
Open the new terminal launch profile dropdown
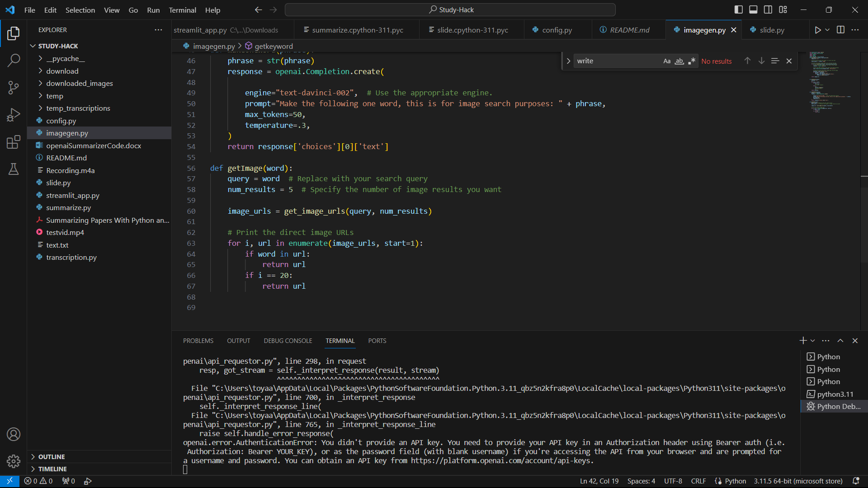point(813,341)
